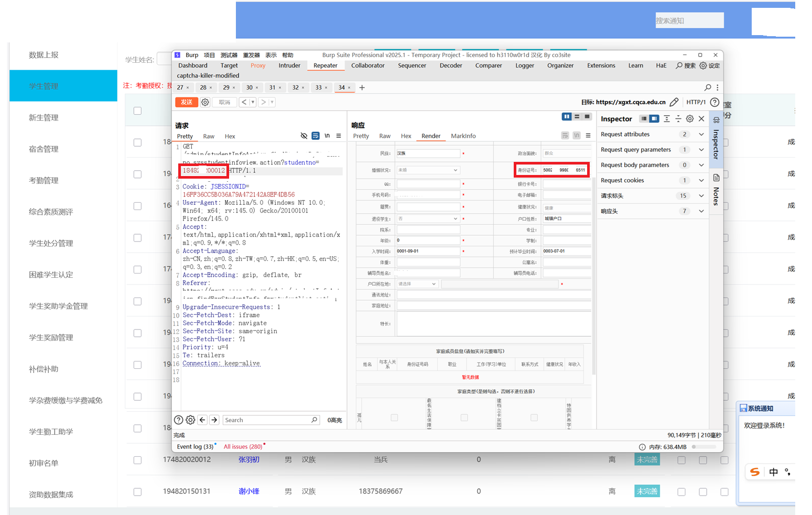
Task: Click Inspector expand-all sections icon
Action: (667, 119)
